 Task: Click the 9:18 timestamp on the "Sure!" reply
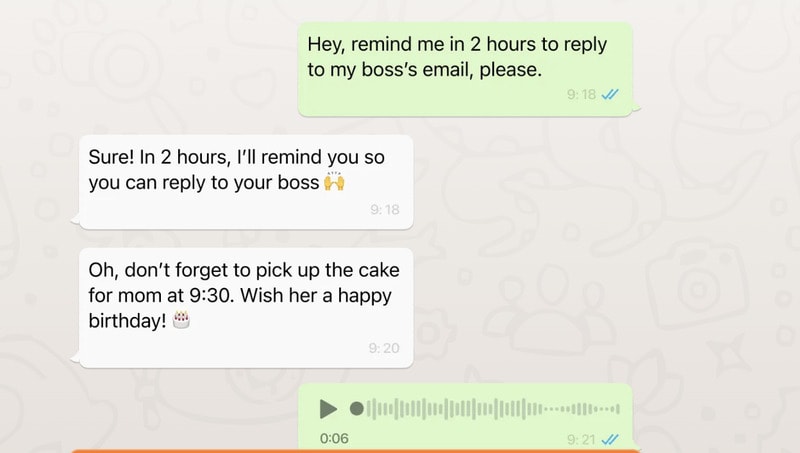pyautogui.click(x=385, y=210)
